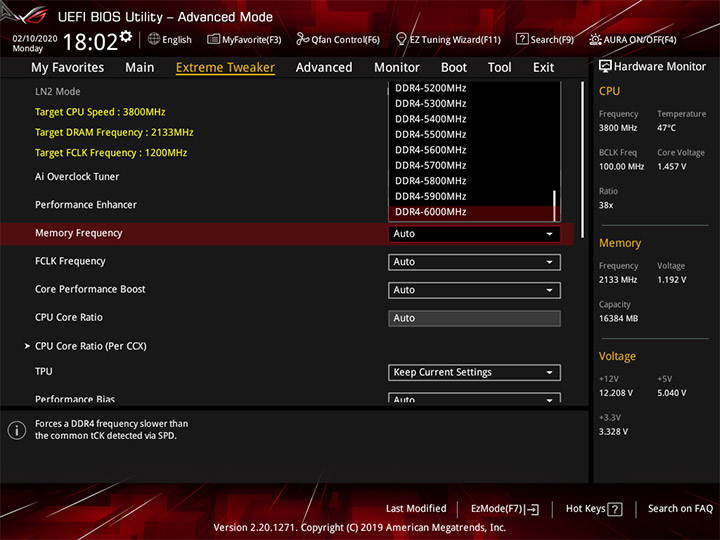
Task: Click the FCLK Frequency label
Action: 70,261
